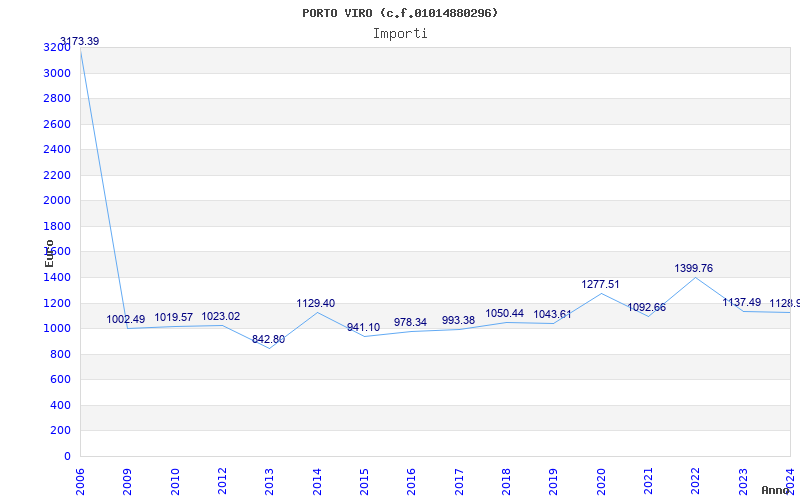This screenshot has height=500, width=800.
Task: Click the x-axis year 2009
Action: (x=128, y=482)
